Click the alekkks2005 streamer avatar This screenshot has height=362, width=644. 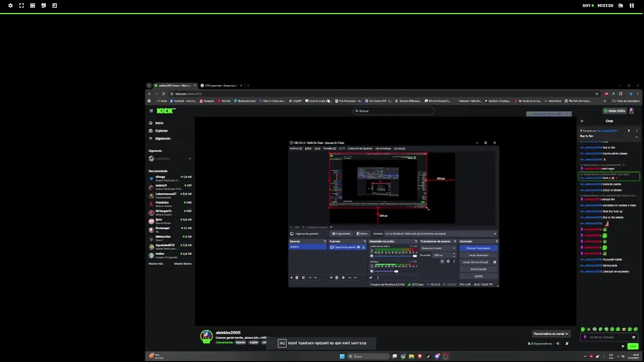coord(206,336)
